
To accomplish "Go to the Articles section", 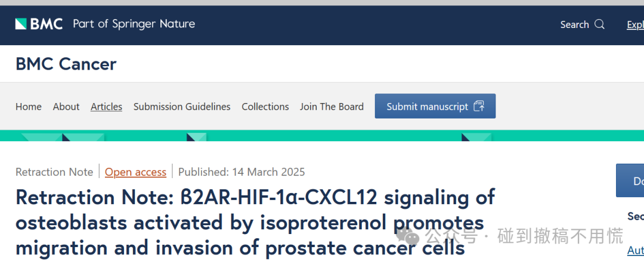I will pos(106,107).
